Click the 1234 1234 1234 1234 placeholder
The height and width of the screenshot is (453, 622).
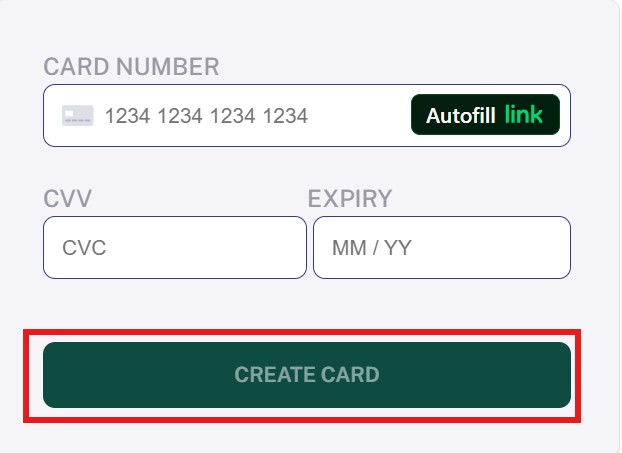(x=206, y=116)
